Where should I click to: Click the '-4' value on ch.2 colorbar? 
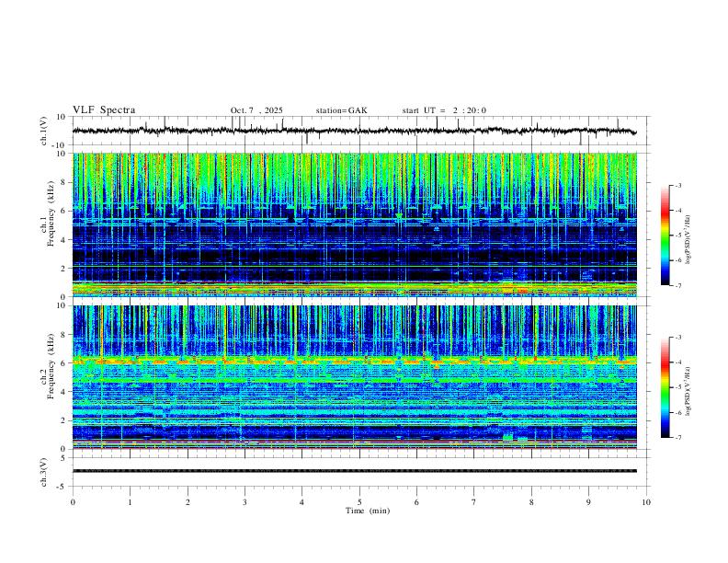pos(678,362)
